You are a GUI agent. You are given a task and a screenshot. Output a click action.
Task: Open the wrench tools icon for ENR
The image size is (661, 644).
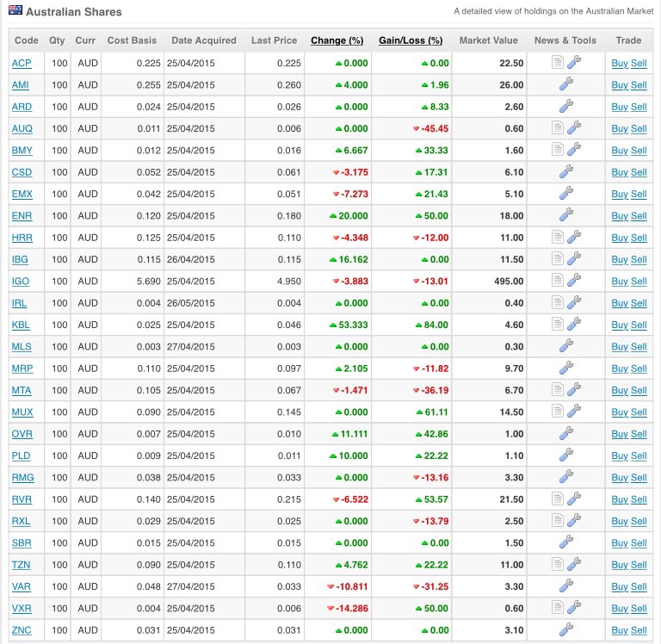(566, 215)
